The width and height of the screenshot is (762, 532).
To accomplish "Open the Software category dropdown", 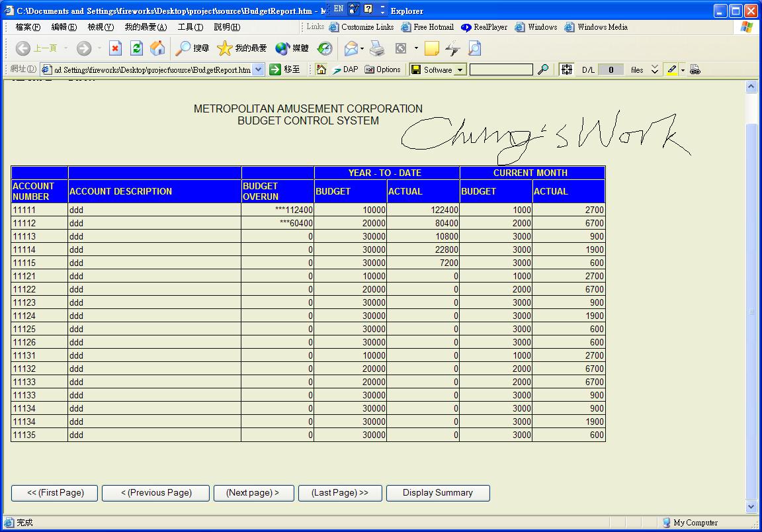I will coord(460,69).
